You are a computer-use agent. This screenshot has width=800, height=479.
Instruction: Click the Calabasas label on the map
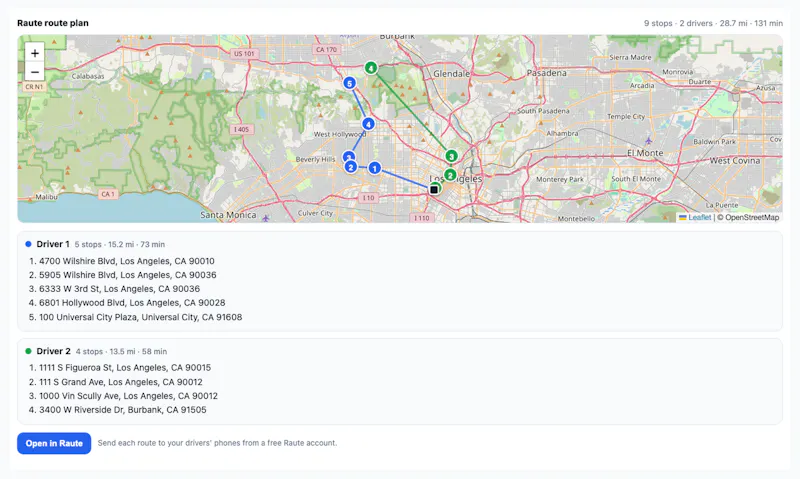pos(88,76)
